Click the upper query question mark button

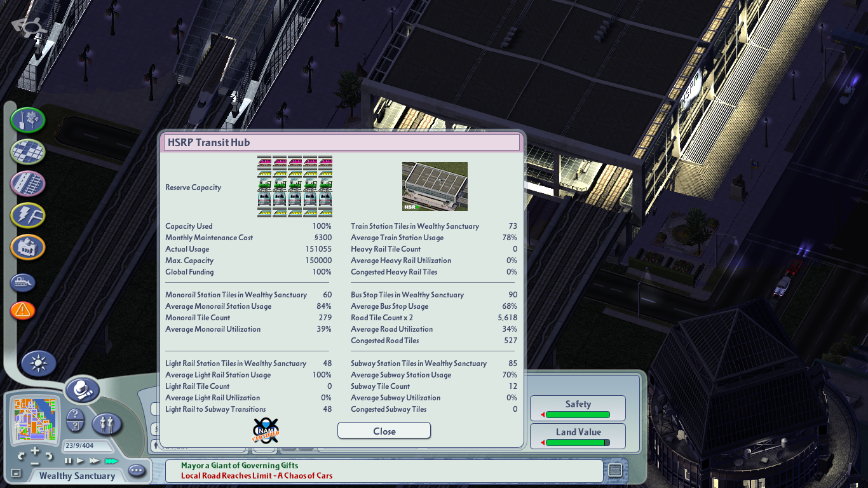click(x=75, y=416)
